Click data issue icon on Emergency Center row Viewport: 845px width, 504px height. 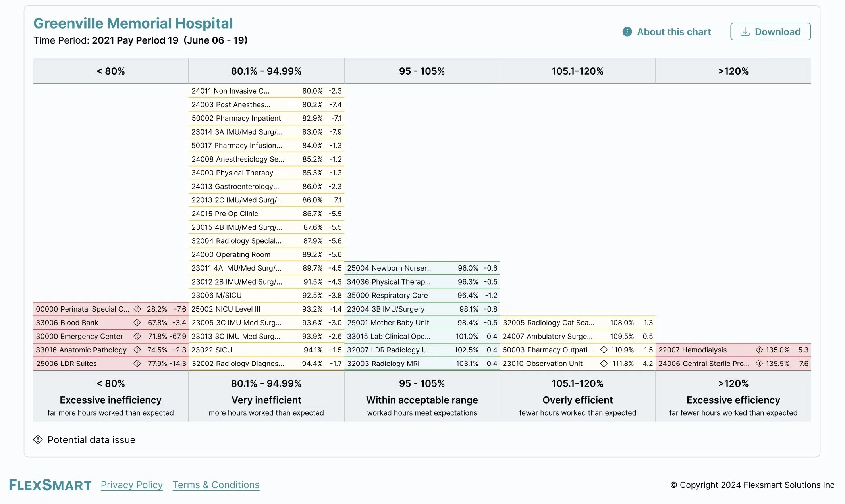137,336
